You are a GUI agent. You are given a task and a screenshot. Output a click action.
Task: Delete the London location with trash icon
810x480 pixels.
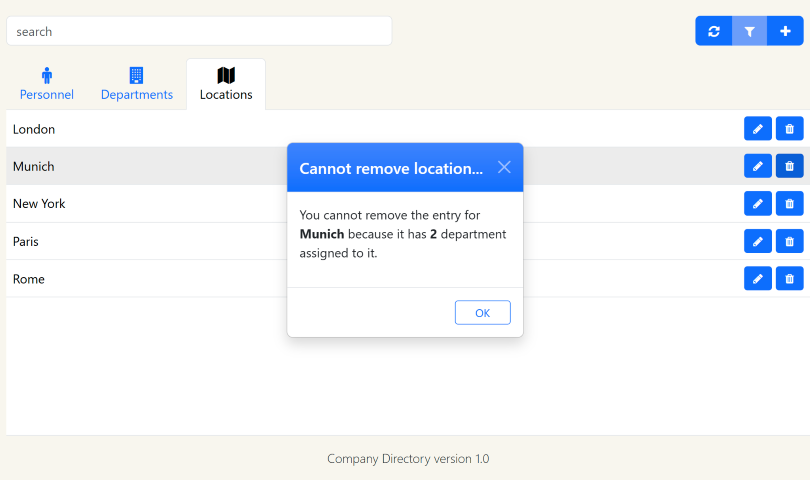pyautogui.click(x=789, y=129)
